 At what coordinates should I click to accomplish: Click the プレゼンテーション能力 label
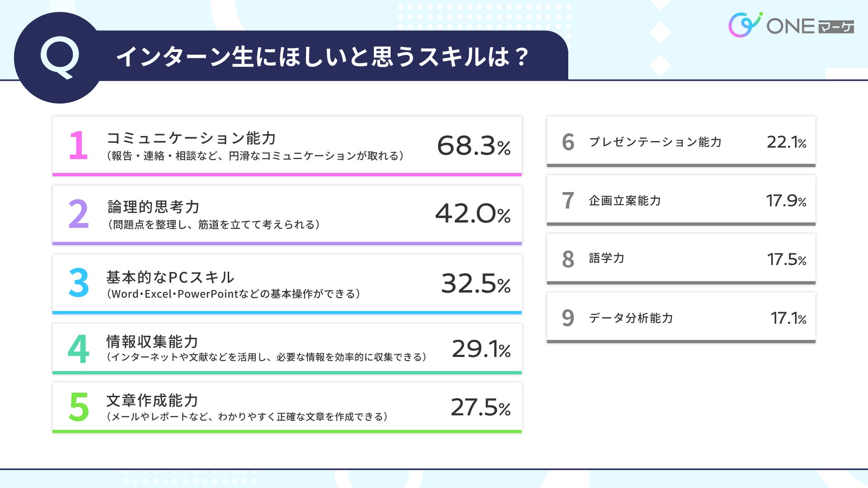pyautogui.click(x=655, y=142)
